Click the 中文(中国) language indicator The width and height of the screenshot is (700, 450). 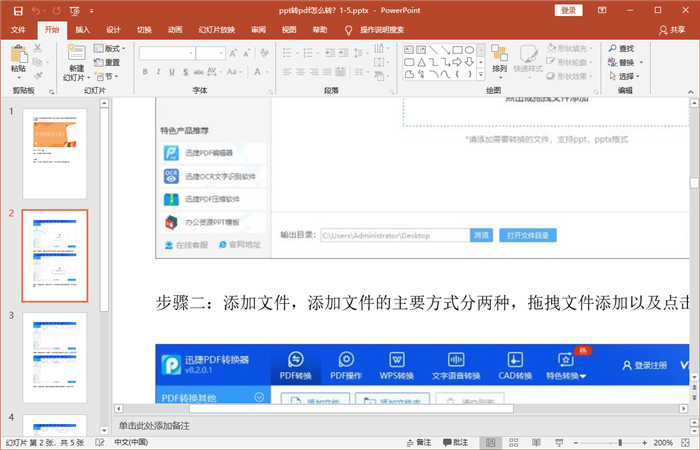[131, 442]
